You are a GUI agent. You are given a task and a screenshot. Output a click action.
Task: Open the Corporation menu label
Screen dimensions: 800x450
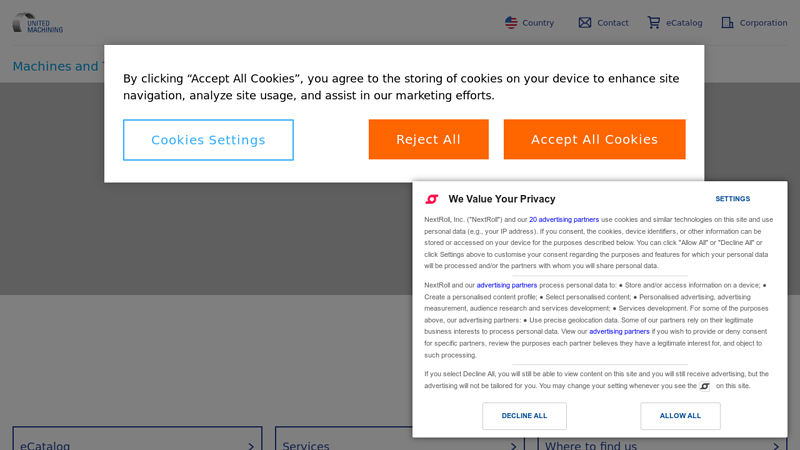click(x=763, y=23)
